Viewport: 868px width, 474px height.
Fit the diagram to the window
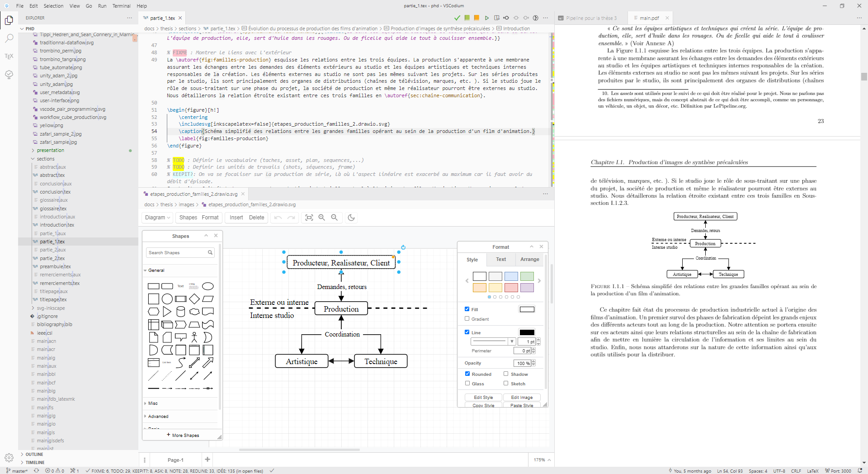click(x=309, y=218)
